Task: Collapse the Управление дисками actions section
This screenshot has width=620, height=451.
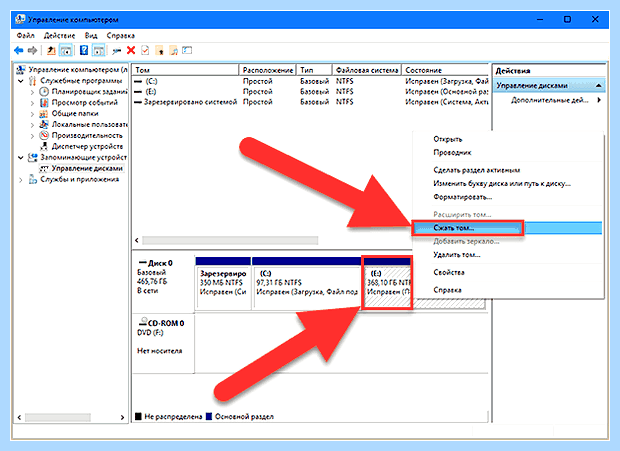Action: point(599,85)
